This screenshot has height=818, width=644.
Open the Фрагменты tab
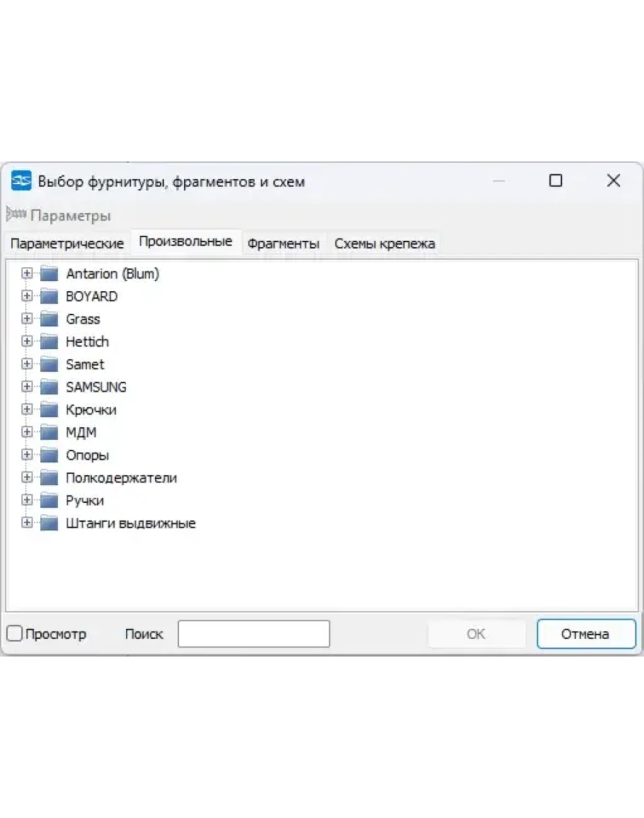[x=283, y=244]
